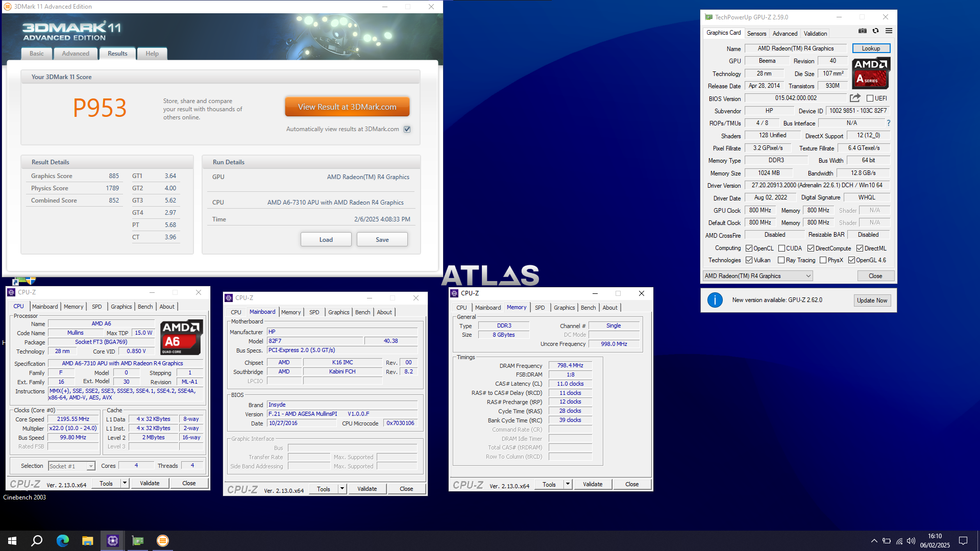This screenshot has width=980, height=551.
Task: Click Validate in CPU-Z Memory window
Action: (593, 484)
